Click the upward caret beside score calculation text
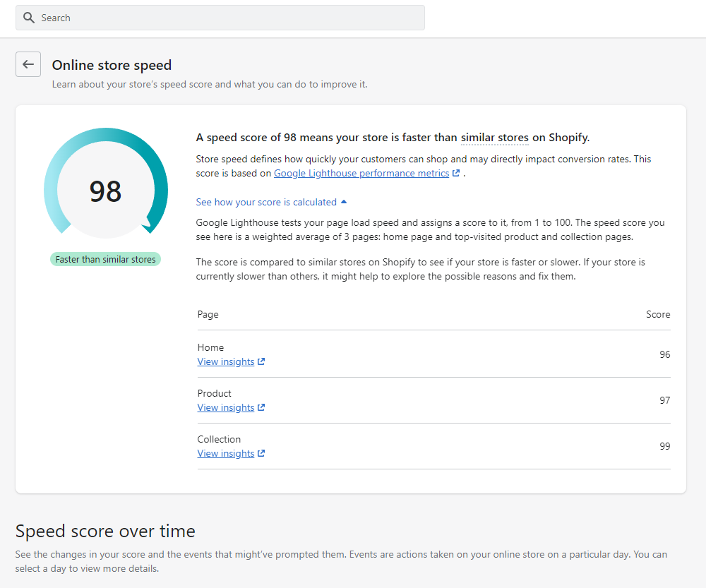The width and height of the screenshot is (706, 588). tap(344, 201)
